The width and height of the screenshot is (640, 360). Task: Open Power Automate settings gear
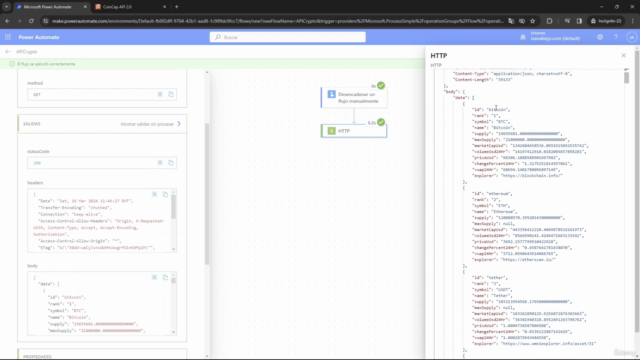[x=600, y=37]
